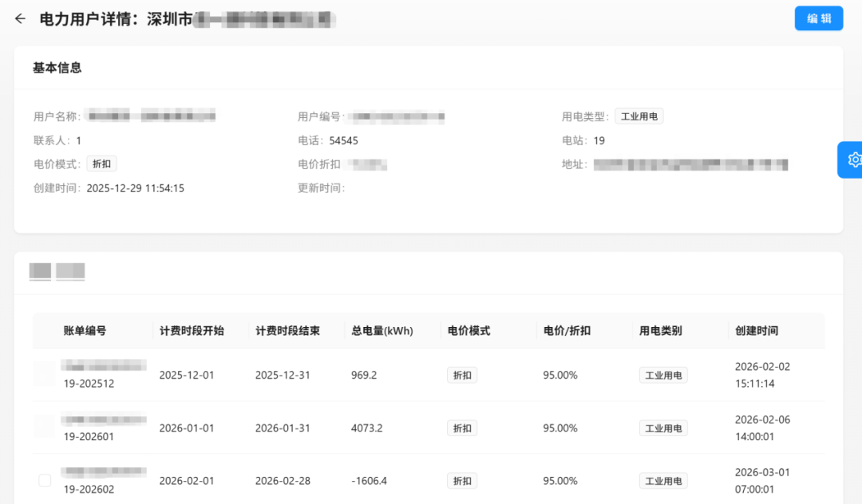Click the 创建时间 column header
Viewport: 862px width, 504px height.
[756, 330]
